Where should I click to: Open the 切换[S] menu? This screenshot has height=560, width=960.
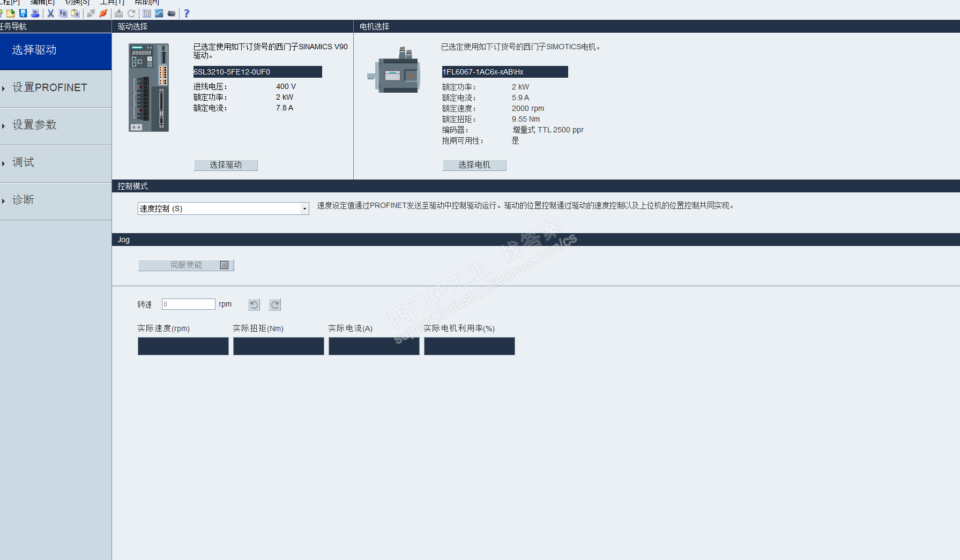point(77,2)
